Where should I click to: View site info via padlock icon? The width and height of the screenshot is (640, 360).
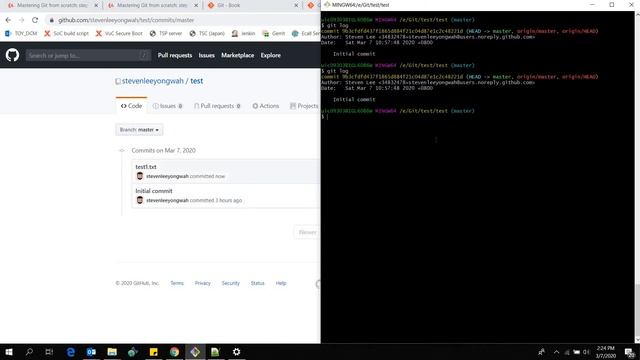coord(51,20)
